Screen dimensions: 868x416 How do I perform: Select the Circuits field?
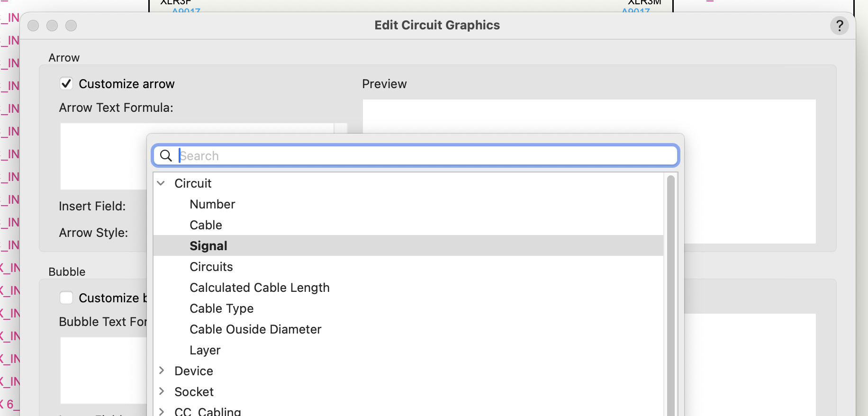tap(211, 266)
